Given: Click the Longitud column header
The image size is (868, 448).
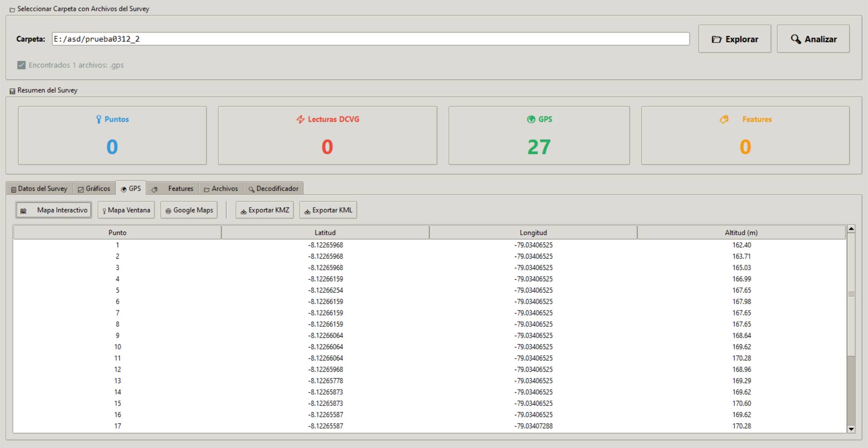Looking at the screenshot, I should [x=533, y=233].
